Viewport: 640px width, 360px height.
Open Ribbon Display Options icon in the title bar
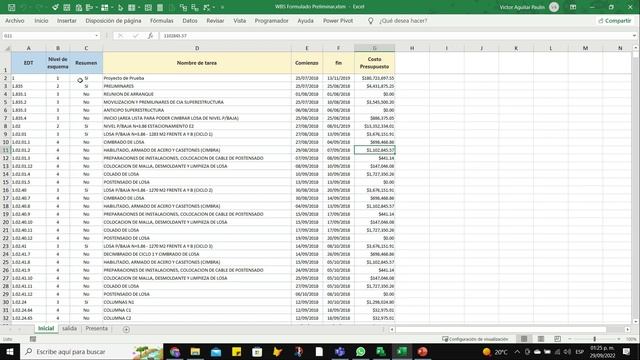pos(573,7)
